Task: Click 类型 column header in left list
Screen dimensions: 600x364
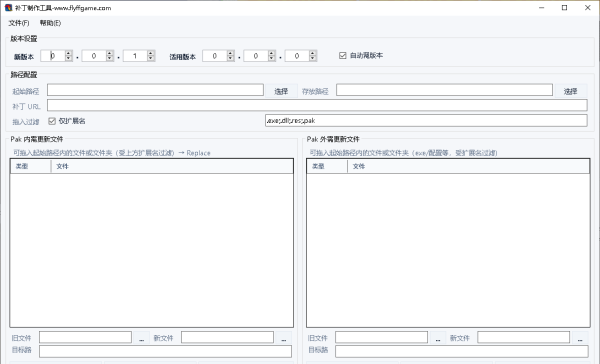Action: point(30,166)
